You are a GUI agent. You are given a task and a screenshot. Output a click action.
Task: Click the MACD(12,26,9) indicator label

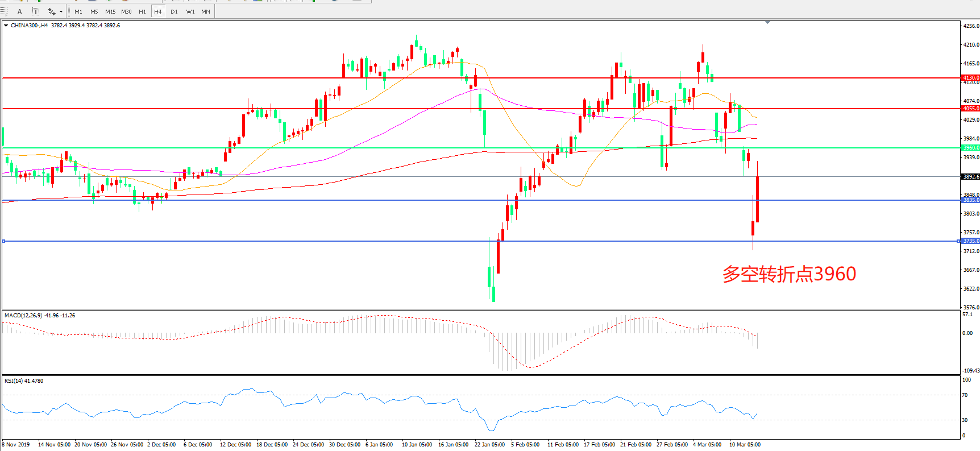click(23, 316)
